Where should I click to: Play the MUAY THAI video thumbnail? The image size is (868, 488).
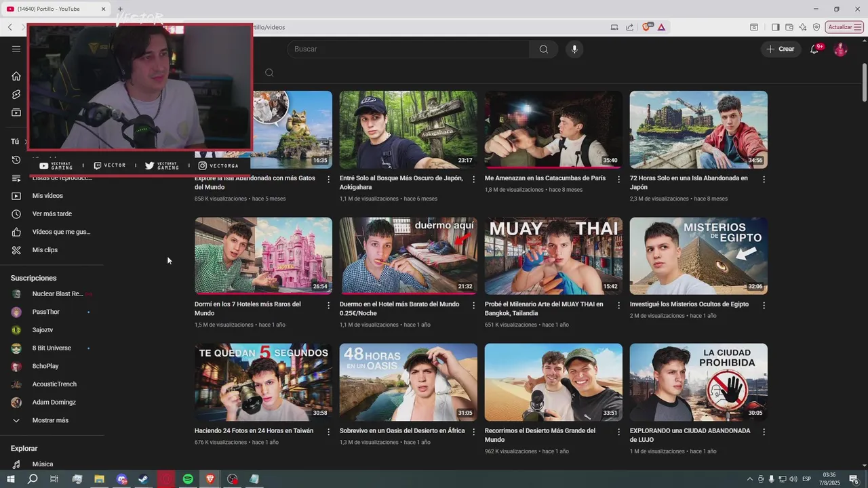pyautogui.click(x=553, y=256)
